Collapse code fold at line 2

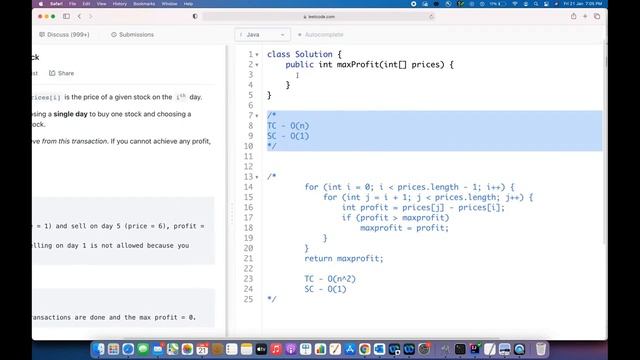tap(257, 65)
